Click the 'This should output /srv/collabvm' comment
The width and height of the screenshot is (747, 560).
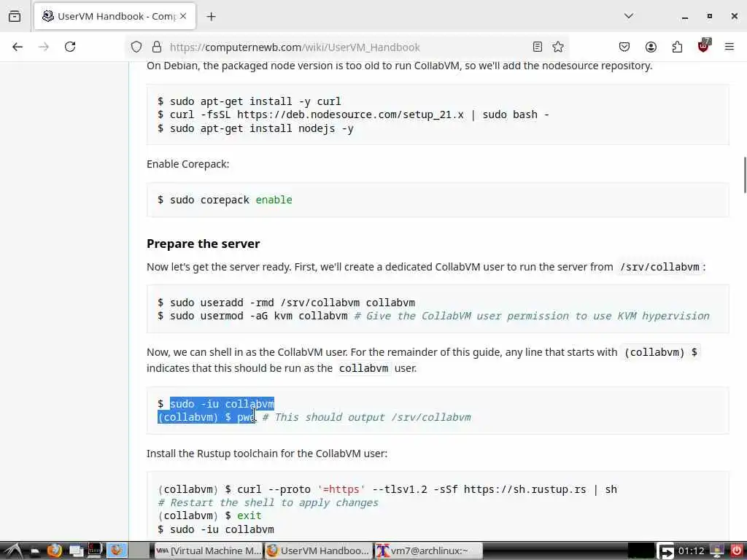[366, 418]
